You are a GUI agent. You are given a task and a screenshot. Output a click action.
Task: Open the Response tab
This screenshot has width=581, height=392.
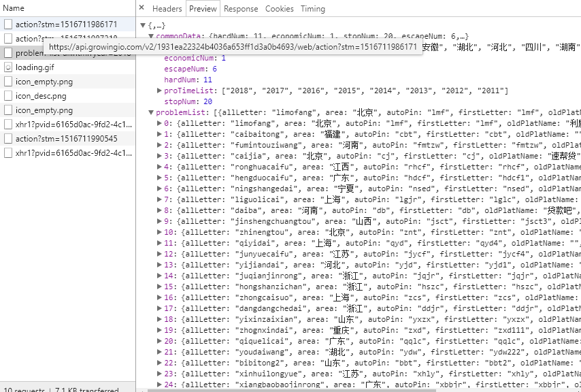coord(241,9)
